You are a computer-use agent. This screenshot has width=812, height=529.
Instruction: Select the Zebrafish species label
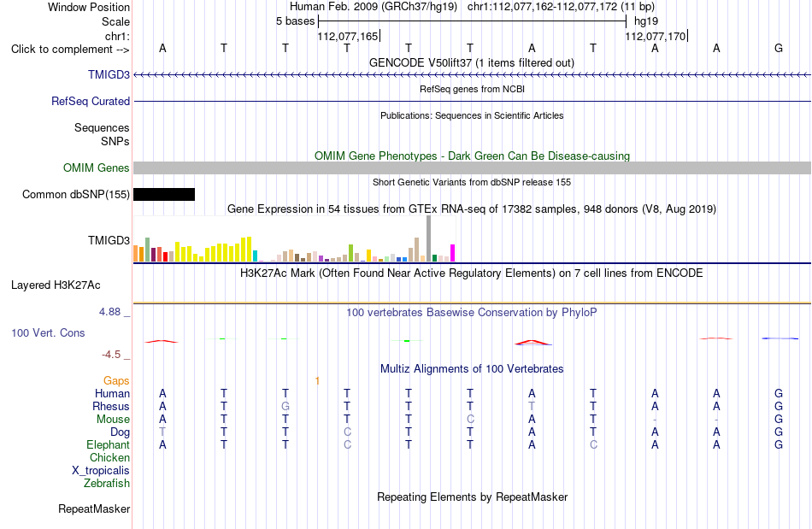coord(107,484)
